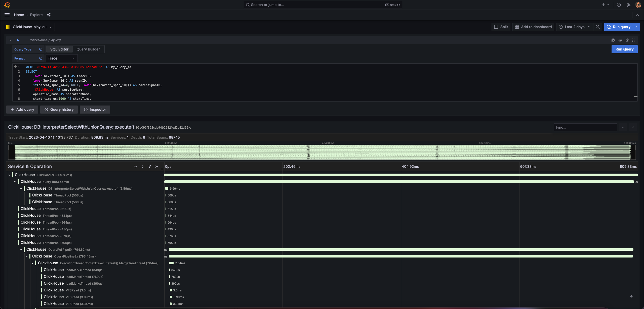
Task: Open the Last 2 days time picker
Action: pyautogui.click(x=575, y=27)
